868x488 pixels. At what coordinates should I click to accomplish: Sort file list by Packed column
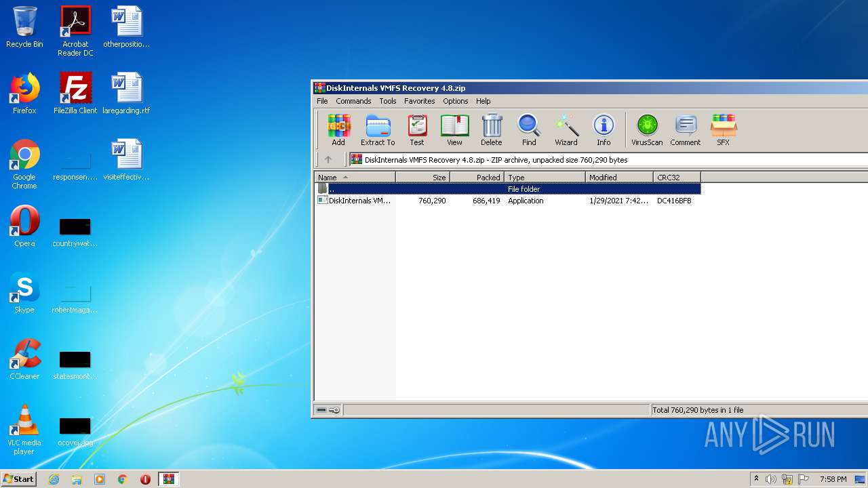coord(477,178)
